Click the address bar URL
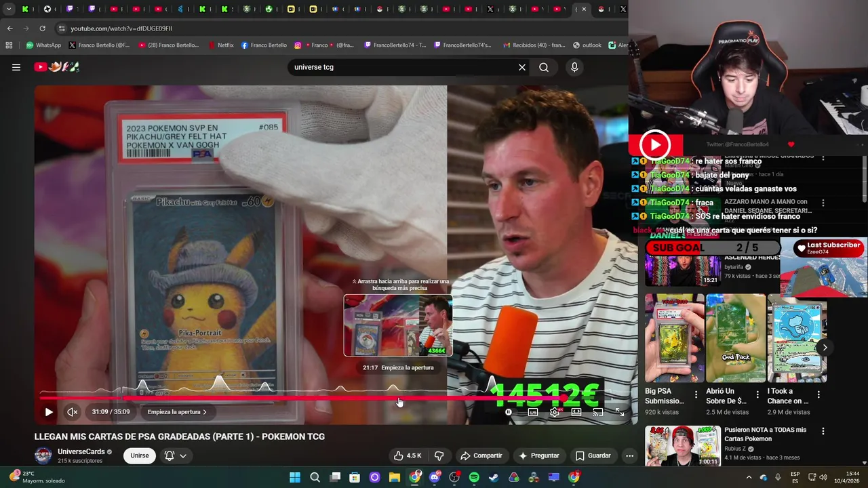868x488 pixels. coord(121,28)
